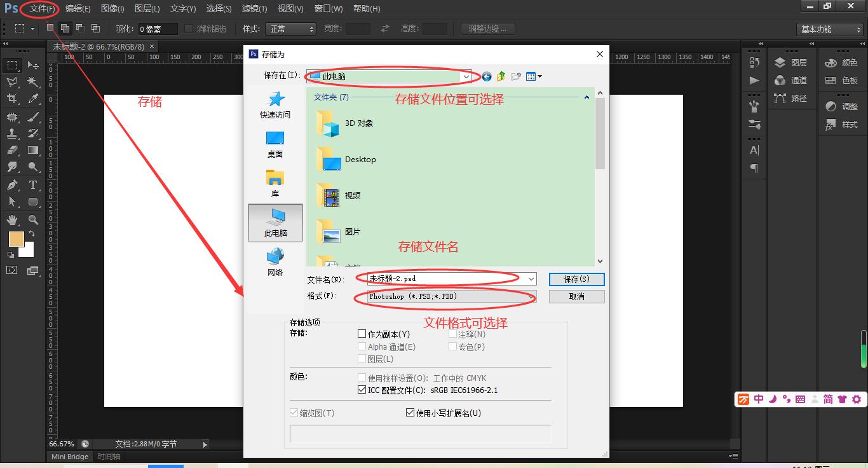The image size is (868, 468).
Task: Click the 保存(S) button
Action: point(576,279)
